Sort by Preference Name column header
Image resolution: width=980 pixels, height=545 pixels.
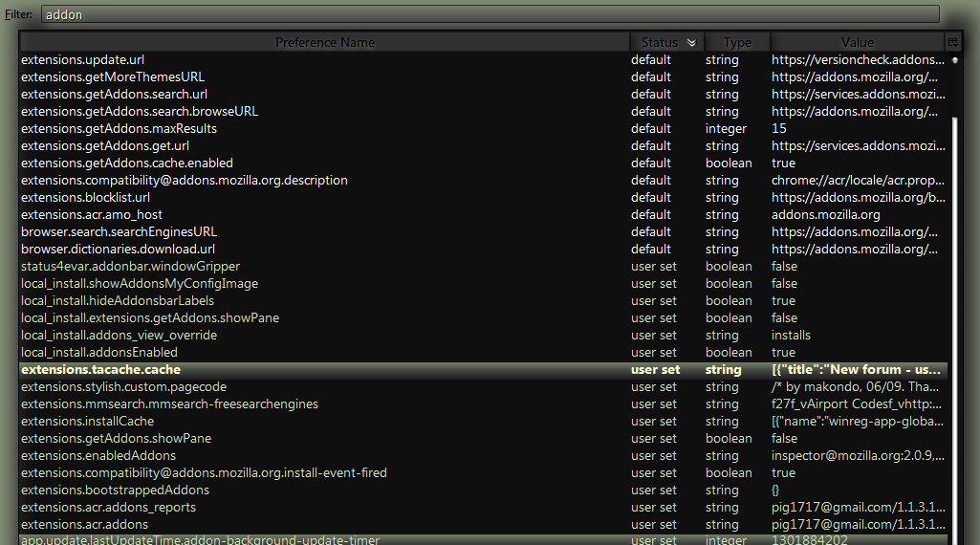324,42
